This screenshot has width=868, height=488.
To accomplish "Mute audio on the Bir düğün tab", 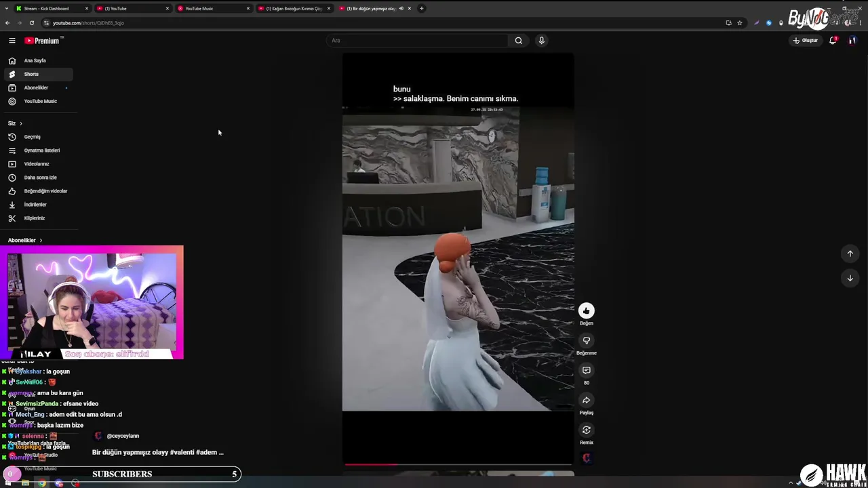I will [401, 9].
